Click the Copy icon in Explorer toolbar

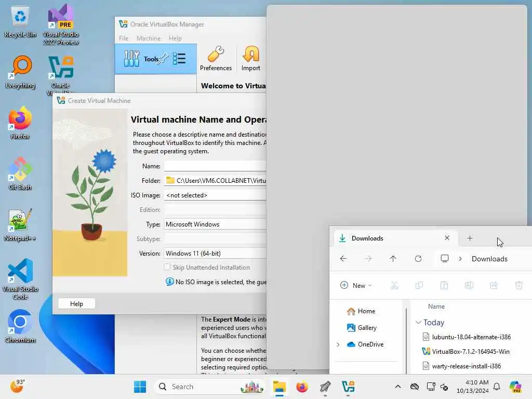tap(419, 285)
